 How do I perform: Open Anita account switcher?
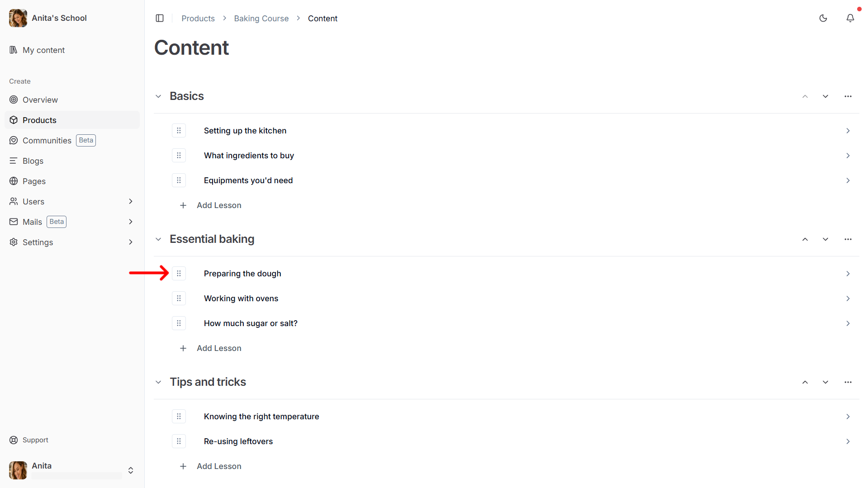pyautogui.click(x=131, y=470)
